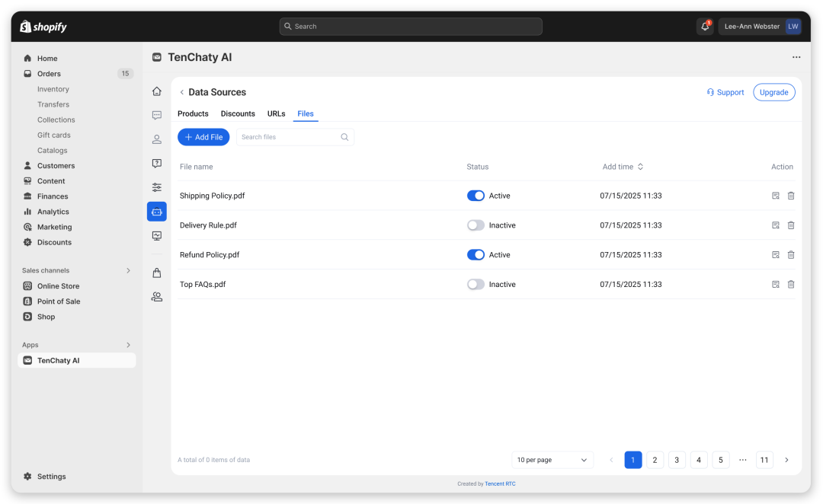The width and height of the screenshot is (823, 504).
Task: Delete Top FAQs.pdf with trash icon
Action: 791,284
